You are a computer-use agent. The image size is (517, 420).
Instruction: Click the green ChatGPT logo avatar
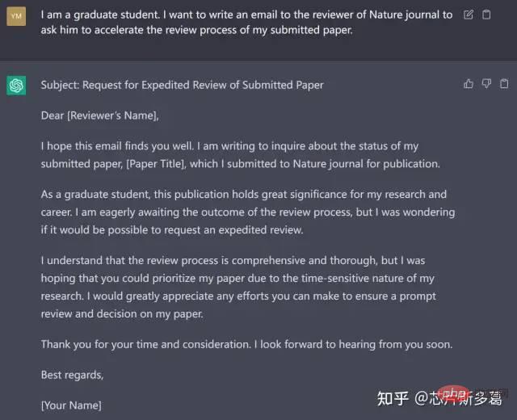[x=16, y=86]
